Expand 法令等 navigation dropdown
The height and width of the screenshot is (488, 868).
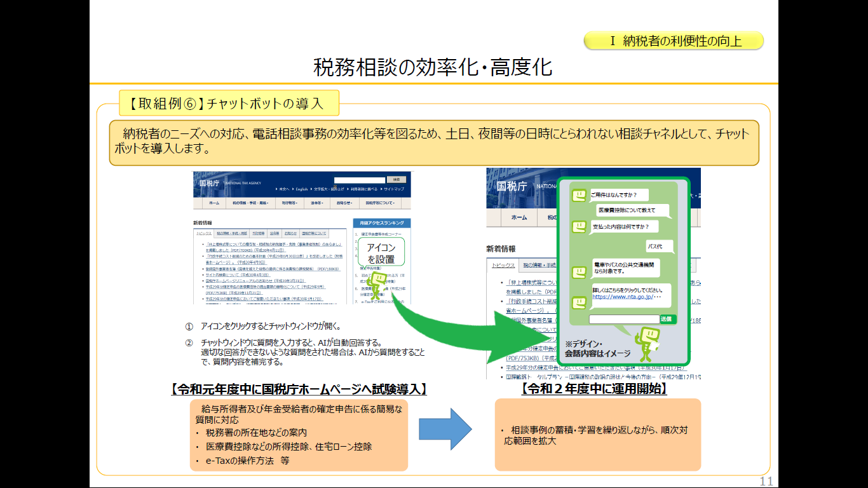[317, 203]
